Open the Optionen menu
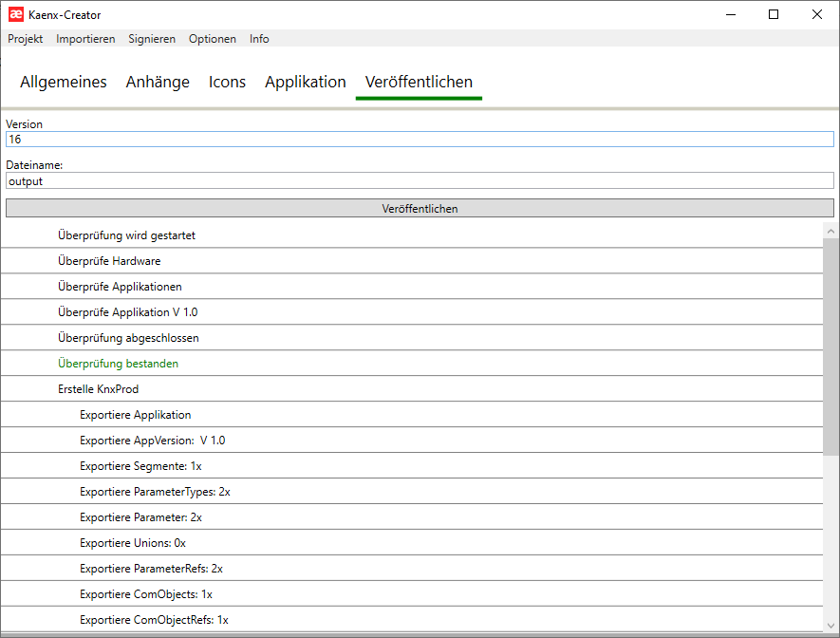The height and width of the screenshot is (638, 840). tap(213, 39)
